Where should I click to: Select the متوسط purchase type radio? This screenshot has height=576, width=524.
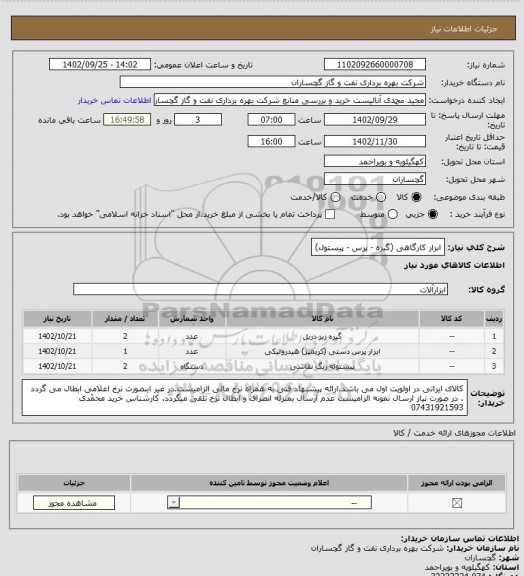(x=393, y=214)
